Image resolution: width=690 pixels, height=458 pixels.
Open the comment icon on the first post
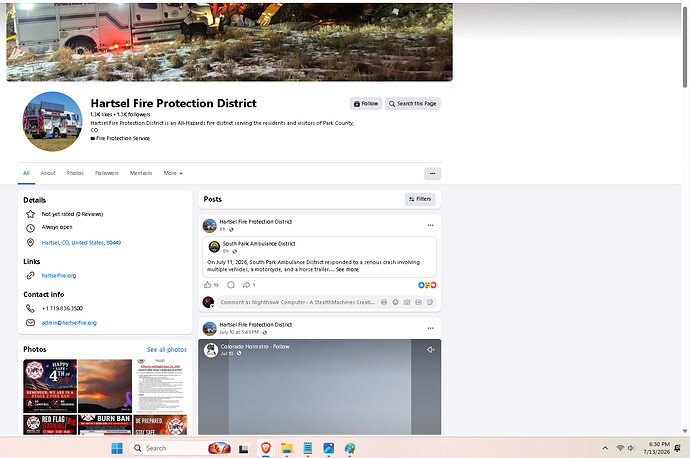(x=231, y=285)
